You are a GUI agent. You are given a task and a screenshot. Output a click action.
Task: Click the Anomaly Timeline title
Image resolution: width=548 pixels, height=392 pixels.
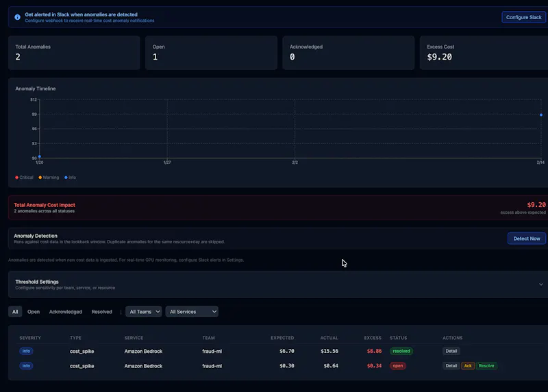click(x=36, y=88)
